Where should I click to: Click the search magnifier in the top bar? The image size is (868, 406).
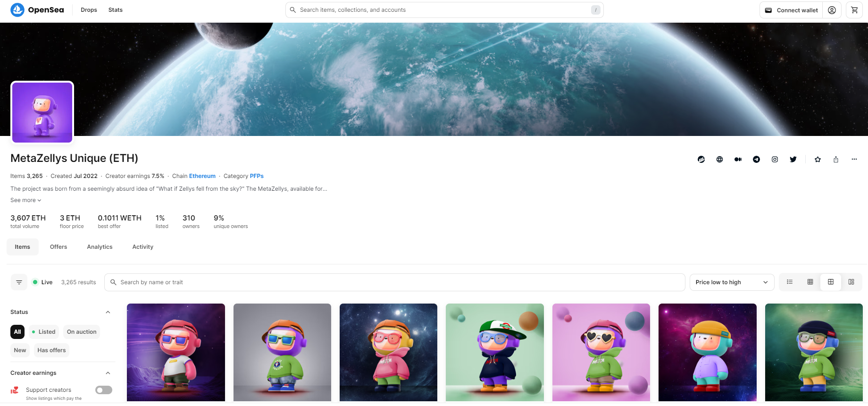(x=293, y=10)
